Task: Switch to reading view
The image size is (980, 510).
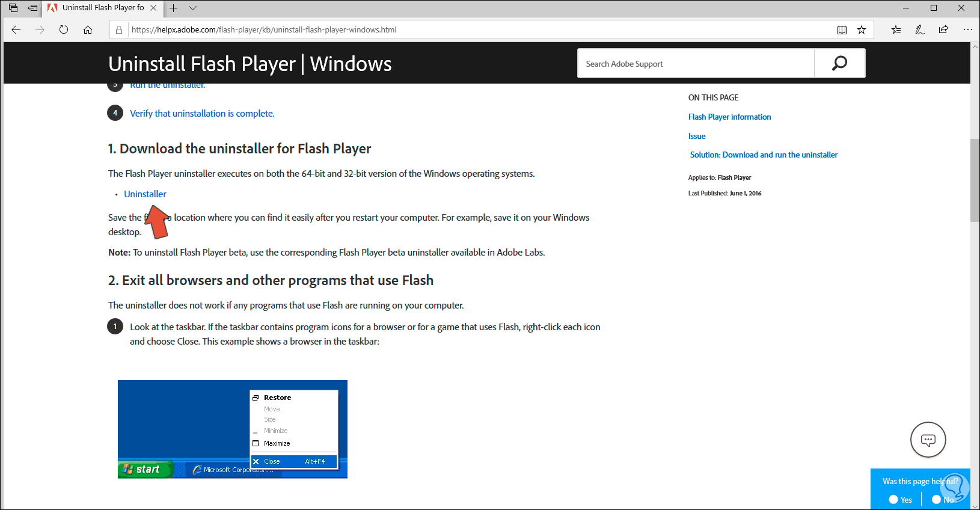Action: coord(842,29)
